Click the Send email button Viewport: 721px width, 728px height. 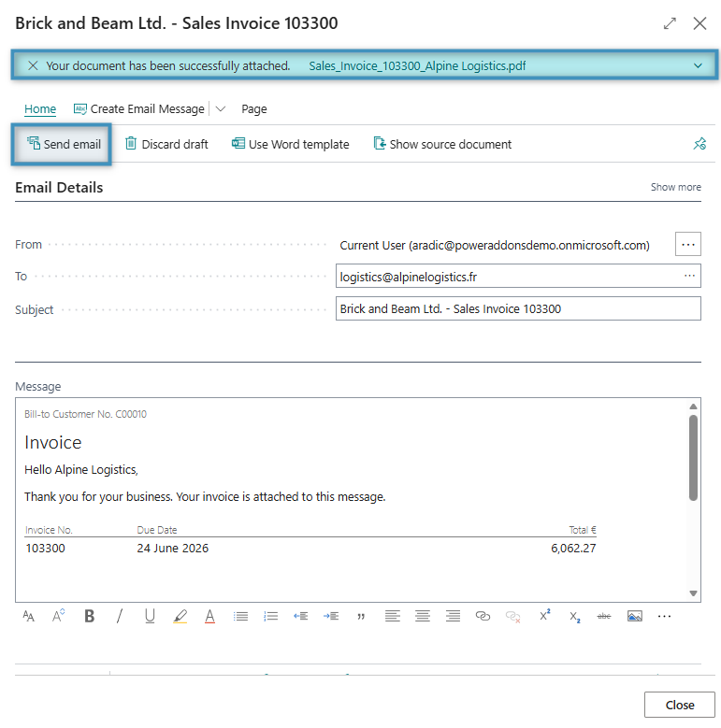click(62, 145)
